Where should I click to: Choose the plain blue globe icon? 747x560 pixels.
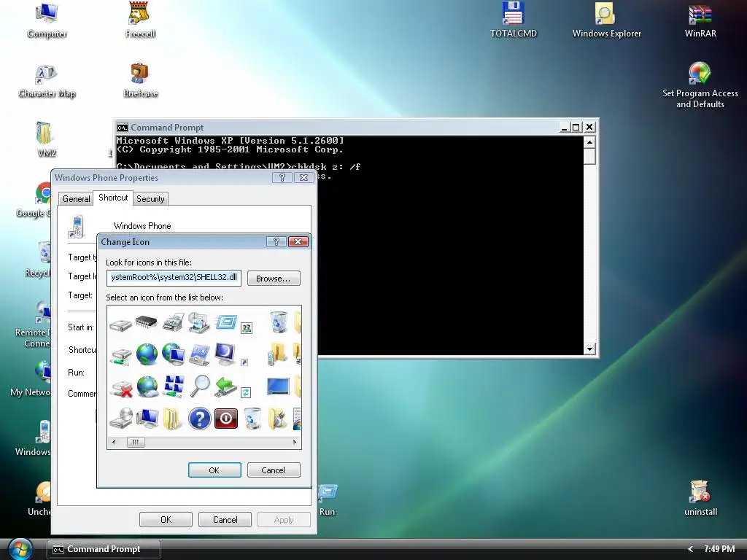[147, 354]
